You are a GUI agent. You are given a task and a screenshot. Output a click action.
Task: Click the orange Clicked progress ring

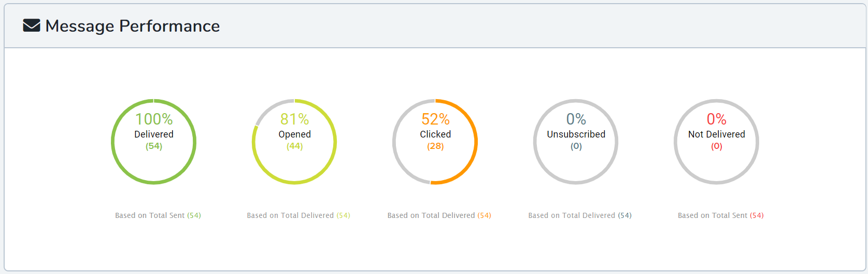click(x=435, y=142)
